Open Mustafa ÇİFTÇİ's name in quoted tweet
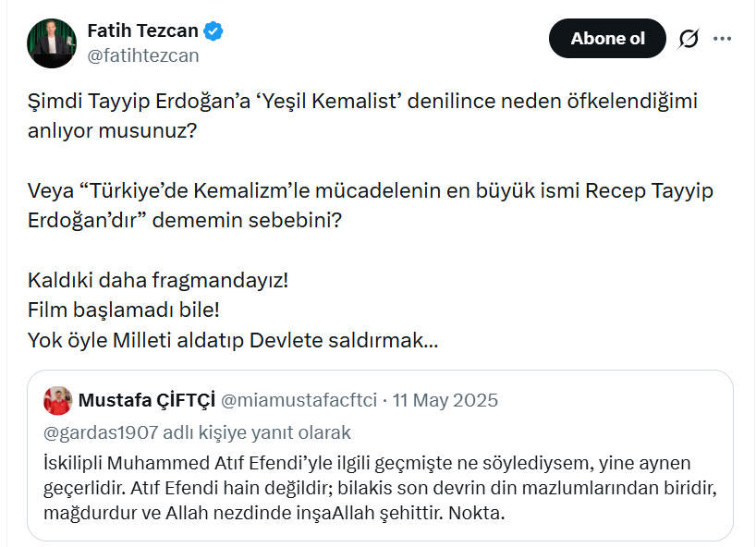 pos(147,400)
